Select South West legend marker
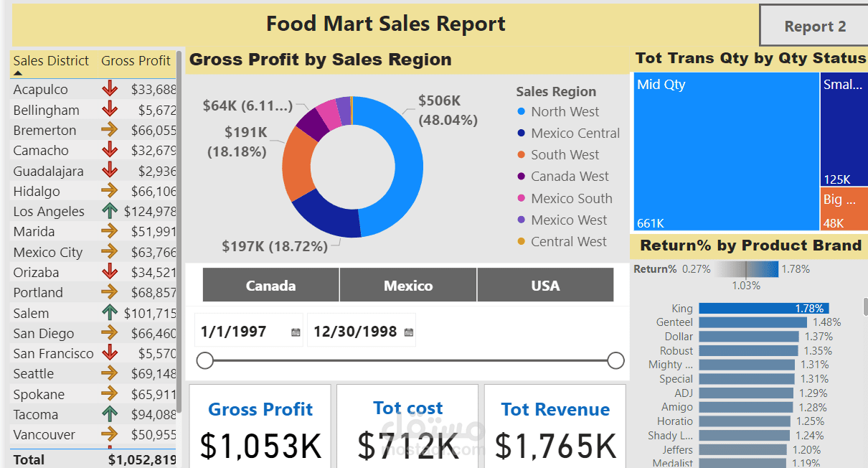This screenshot has width=868, height=468. tap(522, 154)
